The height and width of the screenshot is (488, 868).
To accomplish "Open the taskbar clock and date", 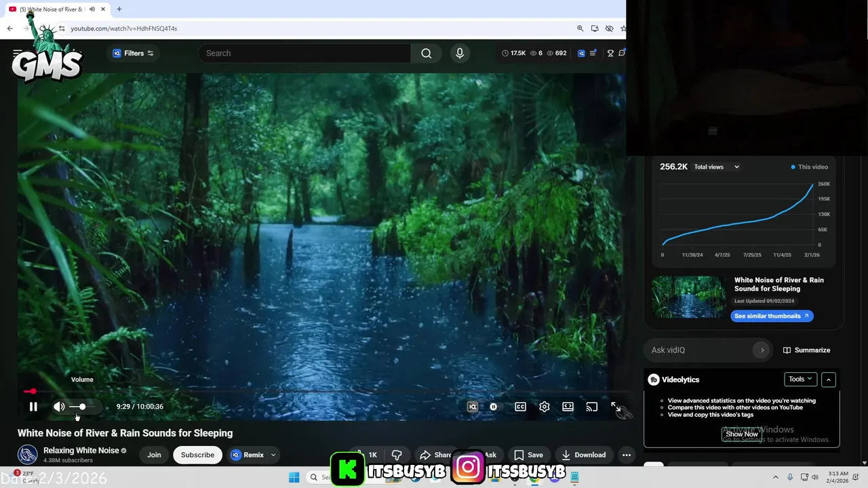I will coord(837,477).
